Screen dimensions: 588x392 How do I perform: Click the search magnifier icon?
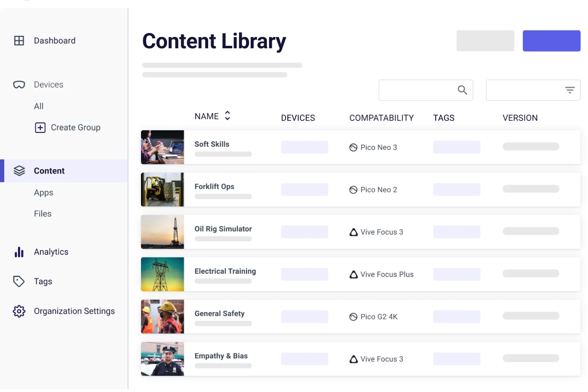462,90
